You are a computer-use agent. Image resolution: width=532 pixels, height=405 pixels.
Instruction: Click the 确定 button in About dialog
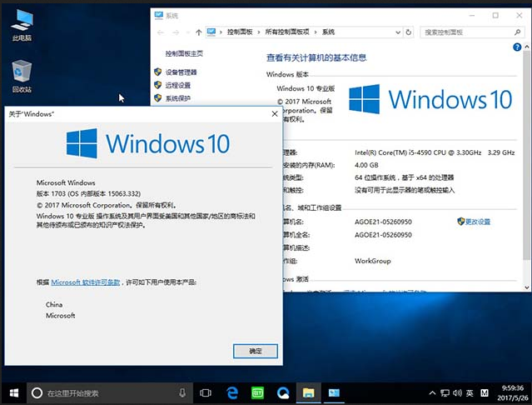click(x=256, y=351)
